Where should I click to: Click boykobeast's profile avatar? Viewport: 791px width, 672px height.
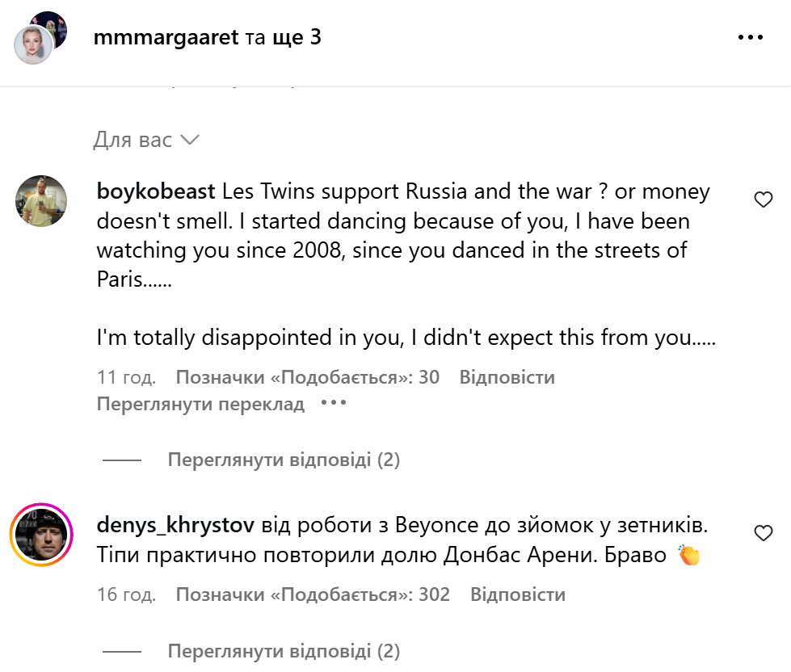click(x=41, y=201)
